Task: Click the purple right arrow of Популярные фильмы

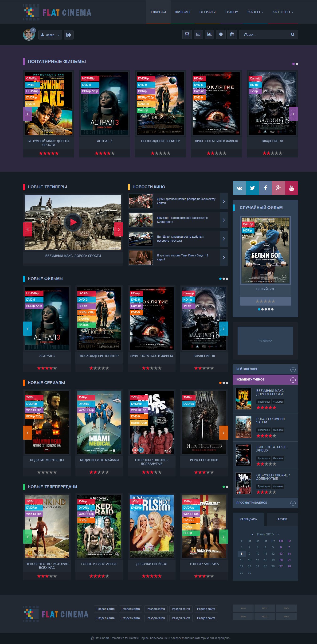Action: click(294, 114)
